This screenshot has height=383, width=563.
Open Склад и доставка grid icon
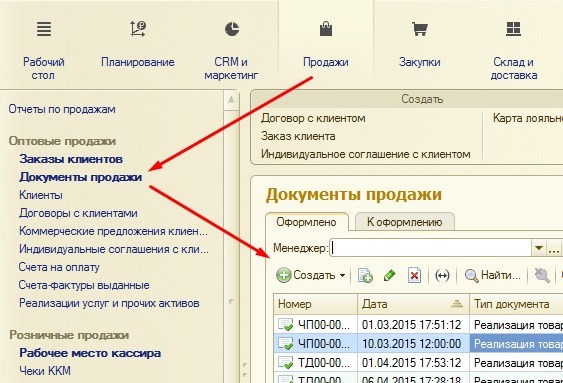513,29
